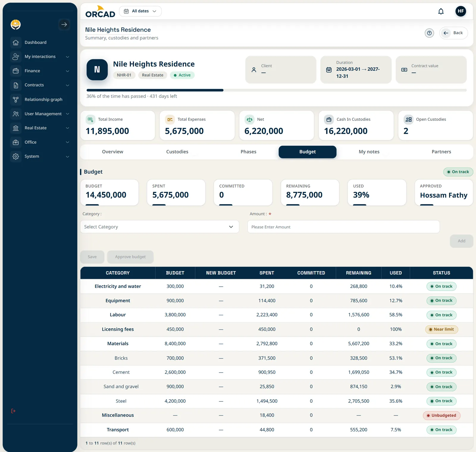
Task: Expand the My interactions chevron
Action: pyautogui.click(x=68, y=57)
